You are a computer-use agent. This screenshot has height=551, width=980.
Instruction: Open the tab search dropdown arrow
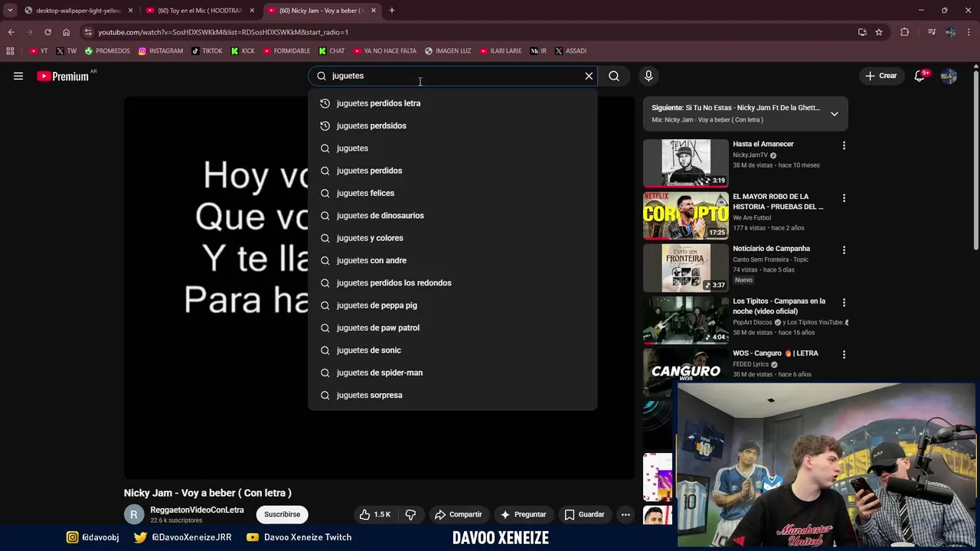click(10, 11)
